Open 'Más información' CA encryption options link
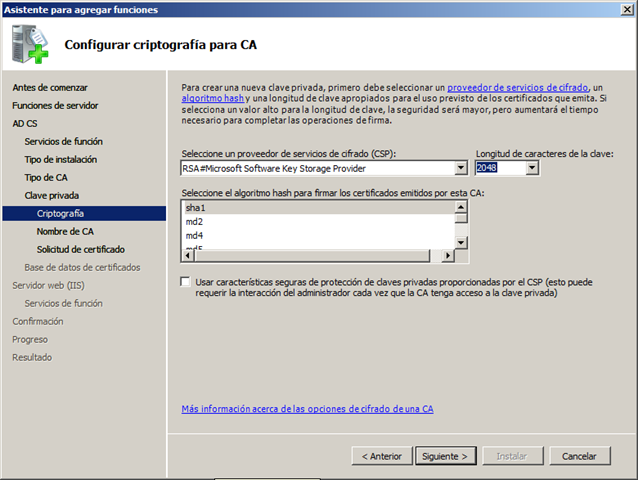Image resolution: width=638 pixels, height=480 pixels. [307, 409]
